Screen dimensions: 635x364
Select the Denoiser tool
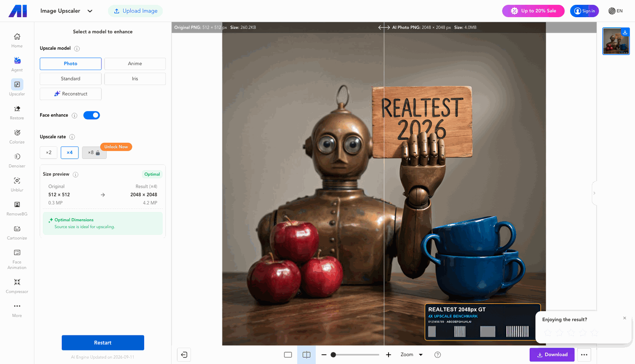[x=17, y=160]
